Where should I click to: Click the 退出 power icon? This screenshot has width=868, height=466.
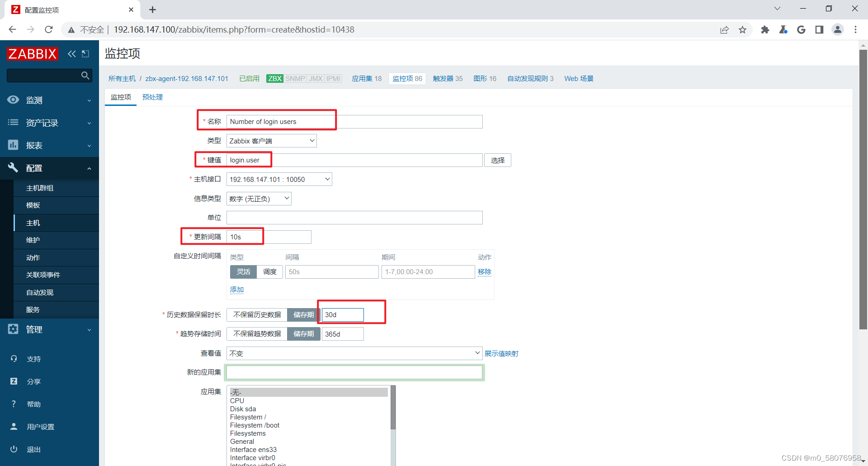tap(14, 449)
